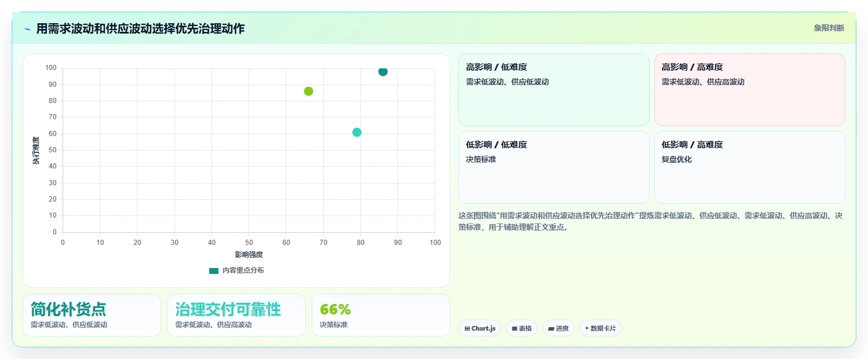Select the 高影响 / 高难度 quadrant card

pyautogui.click(x=749, y=90)
